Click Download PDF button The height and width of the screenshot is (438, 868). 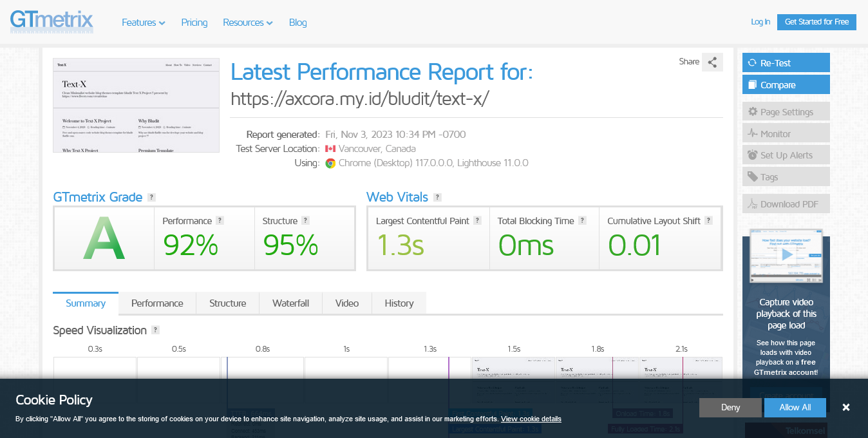(x=786, y=204)
